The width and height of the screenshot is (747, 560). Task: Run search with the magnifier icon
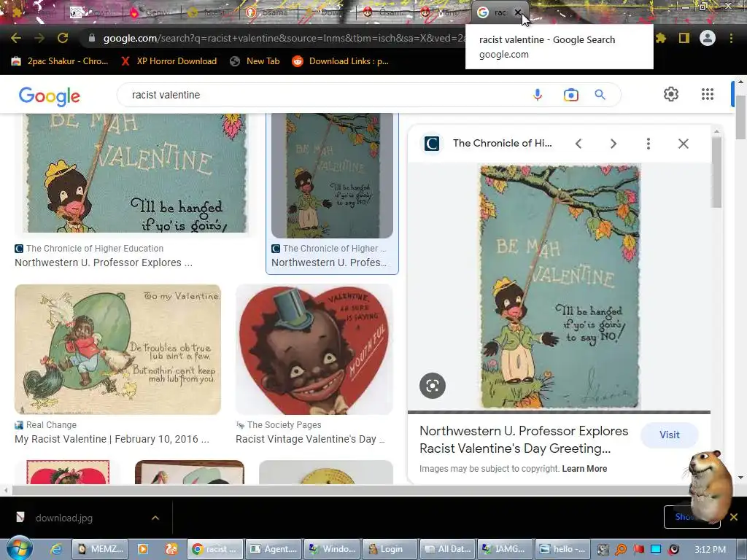[x=600, y=95]
